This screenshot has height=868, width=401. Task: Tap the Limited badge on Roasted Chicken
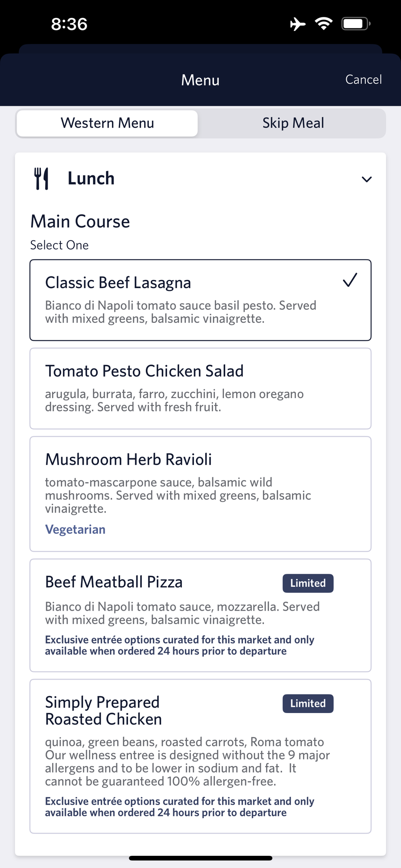point(308,704)
